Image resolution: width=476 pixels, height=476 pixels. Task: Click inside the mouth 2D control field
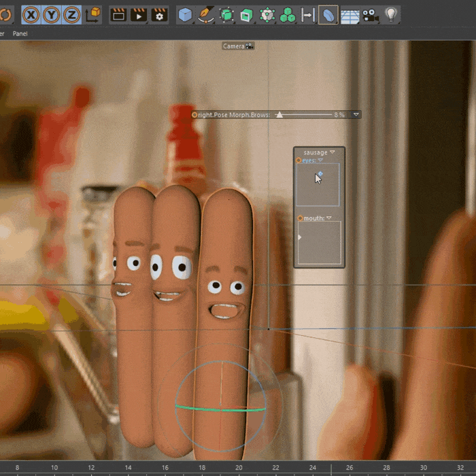coord(320,243)
